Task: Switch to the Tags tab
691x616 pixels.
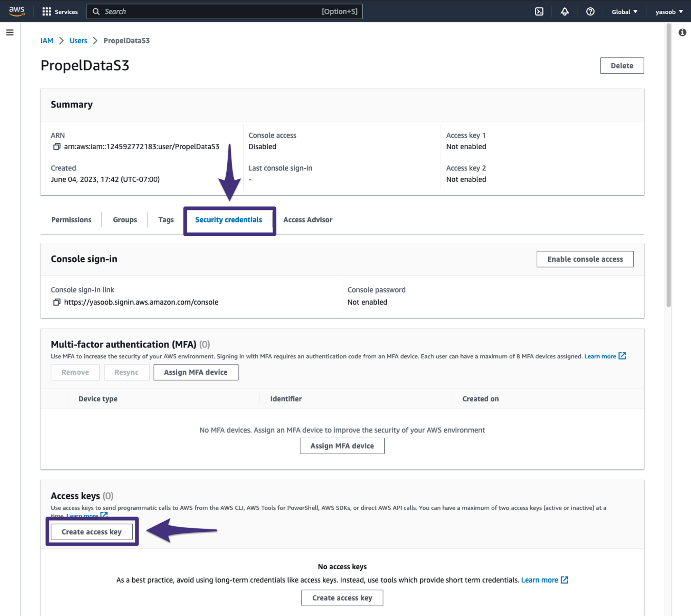Action: pos(166,220)
